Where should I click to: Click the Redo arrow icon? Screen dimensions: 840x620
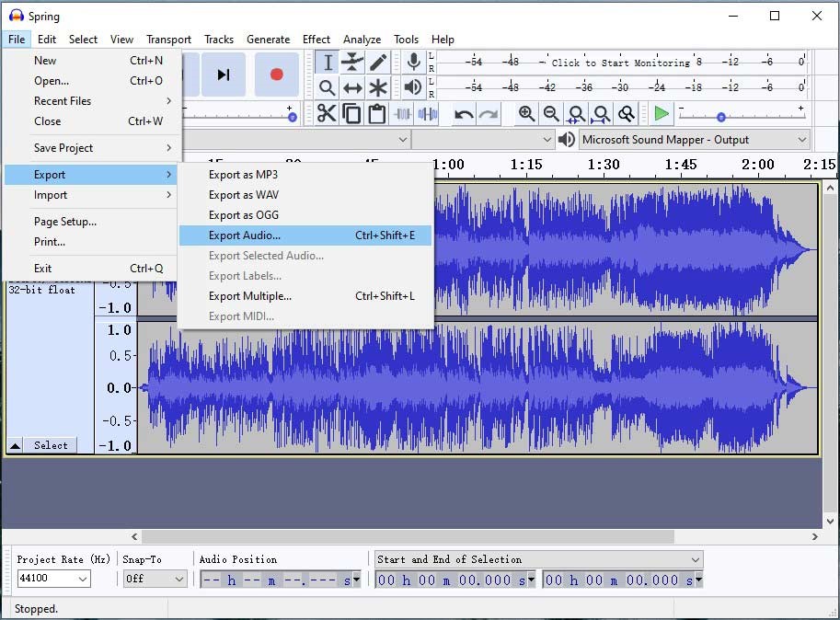coord(488,114)
